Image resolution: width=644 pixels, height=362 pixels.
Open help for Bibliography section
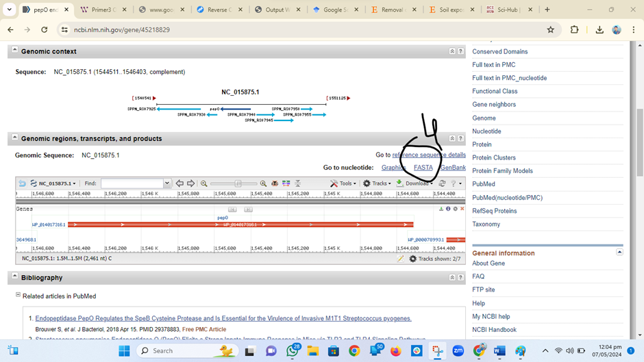461,277
